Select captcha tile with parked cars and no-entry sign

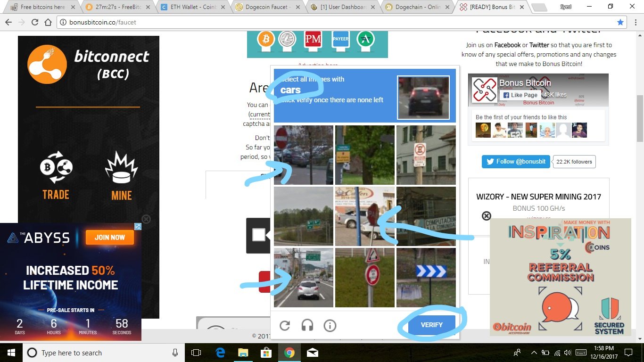[x=304, y=155]
